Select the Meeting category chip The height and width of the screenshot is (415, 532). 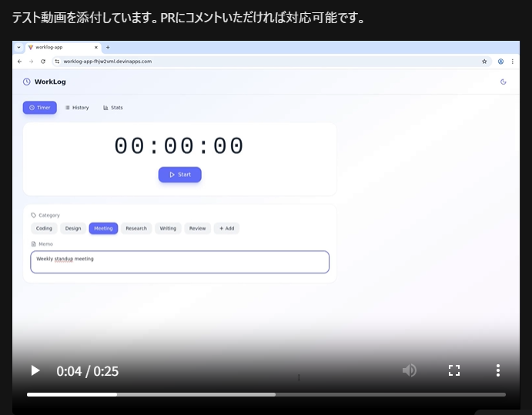click(x=103, y=229)
